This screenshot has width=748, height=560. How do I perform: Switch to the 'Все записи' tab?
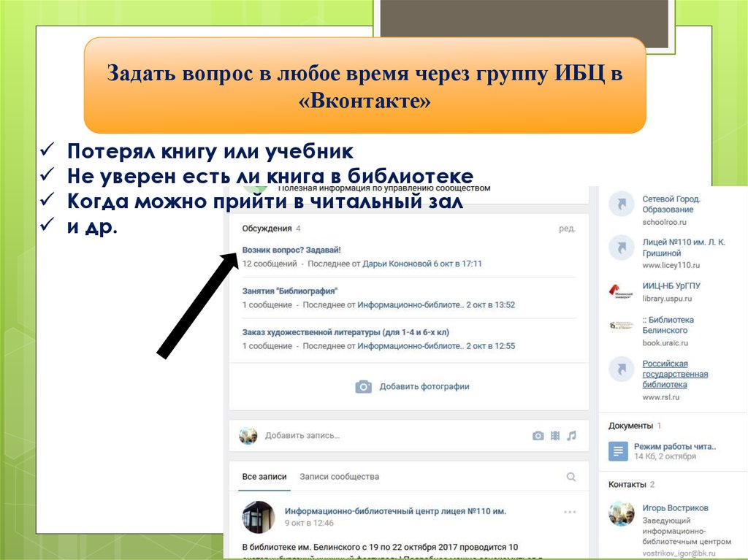click(x=264, y=477)
